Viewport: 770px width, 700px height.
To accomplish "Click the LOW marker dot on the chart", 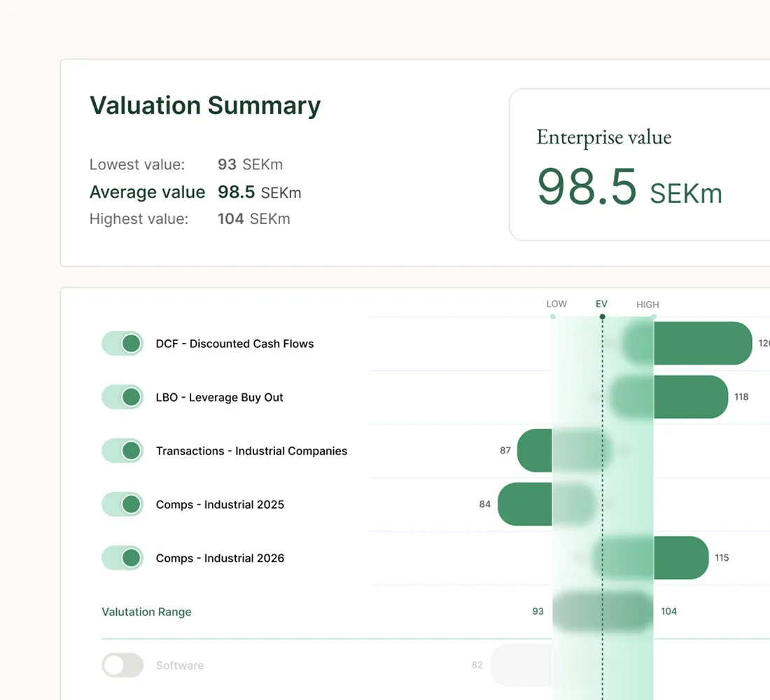I will (553, 317).
